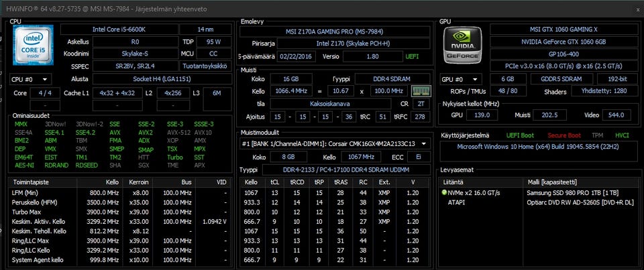
Task: Click the MSI Z170A GAMING PRO field
Action: tap(335, 31)
